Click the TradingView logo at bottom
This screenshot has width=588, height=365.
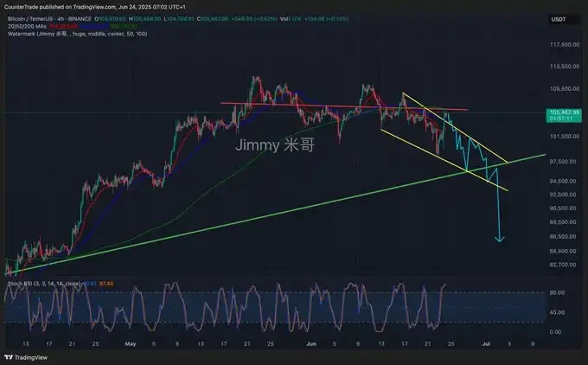point(26,357)
